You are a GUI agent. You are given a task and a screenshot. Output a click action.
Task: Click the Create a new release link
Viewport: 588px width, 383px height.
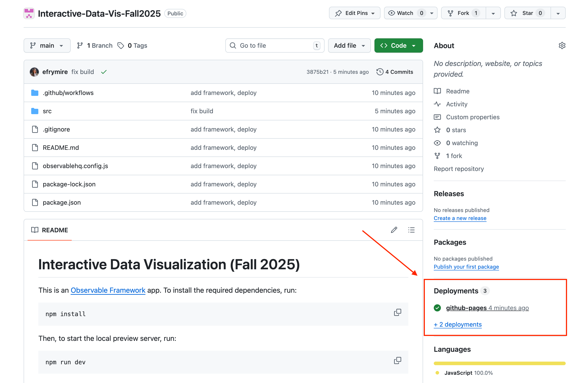pyautogui.click(x=460, y=218)
